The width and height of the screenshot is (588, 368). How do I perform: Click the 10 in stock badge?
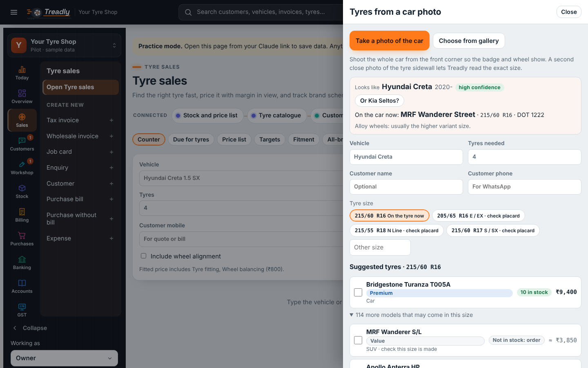tap(534, 292)
